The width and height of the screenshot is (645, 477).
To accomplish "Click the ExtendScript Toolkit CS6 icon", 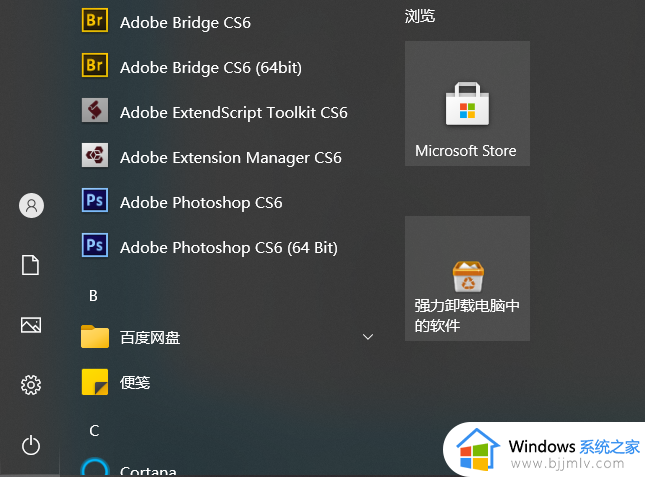I will click(95, 110).
